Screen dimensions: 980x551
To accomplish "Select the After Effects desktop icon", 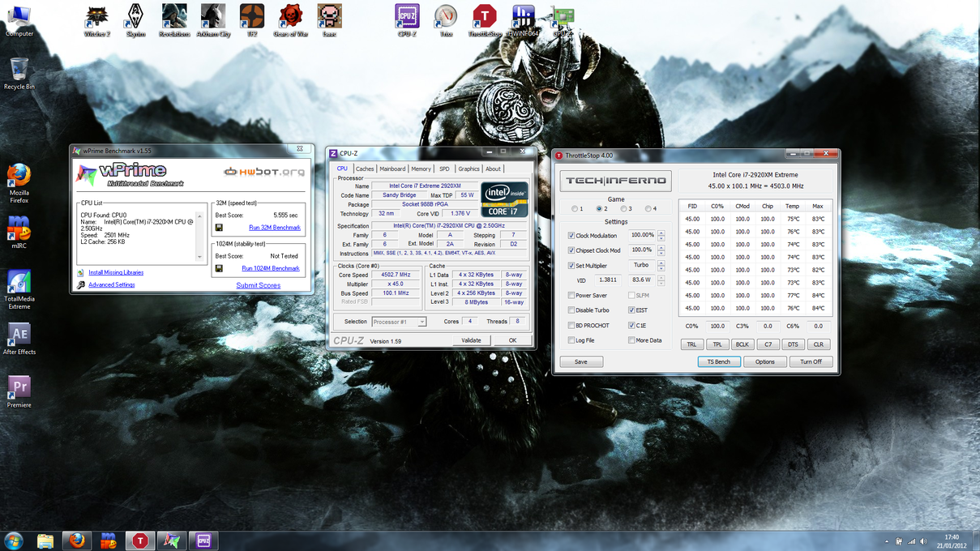I will point(19,337).
